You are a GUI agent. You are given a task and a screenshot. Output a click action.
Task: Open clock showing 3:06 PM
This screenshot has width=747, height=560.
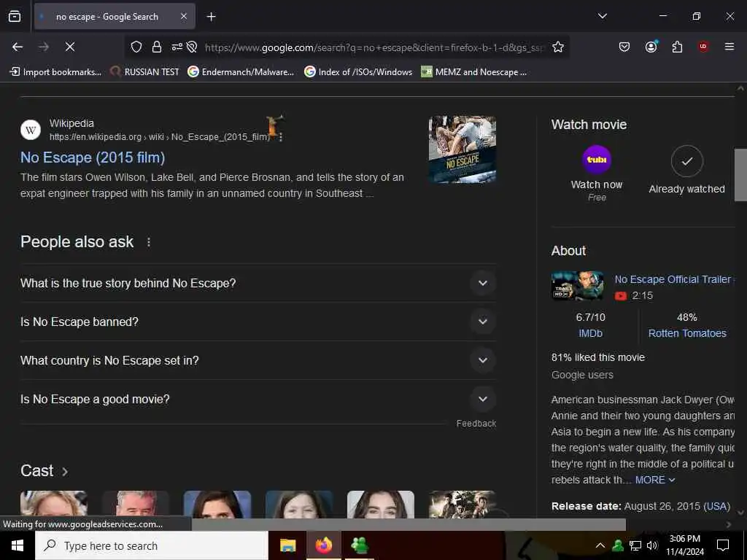(x=684, y=545)
